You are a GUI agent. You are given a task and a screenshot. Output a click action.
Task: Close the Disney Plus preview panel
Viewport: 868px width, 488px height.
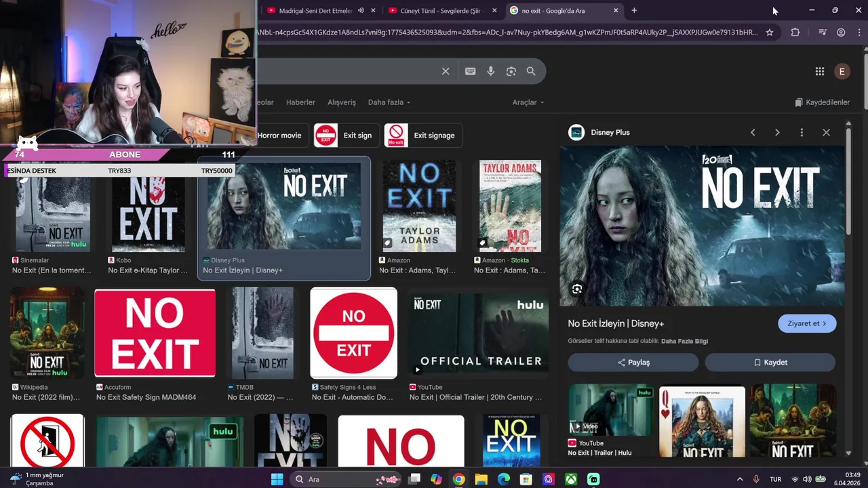click(x=826, y=132)
